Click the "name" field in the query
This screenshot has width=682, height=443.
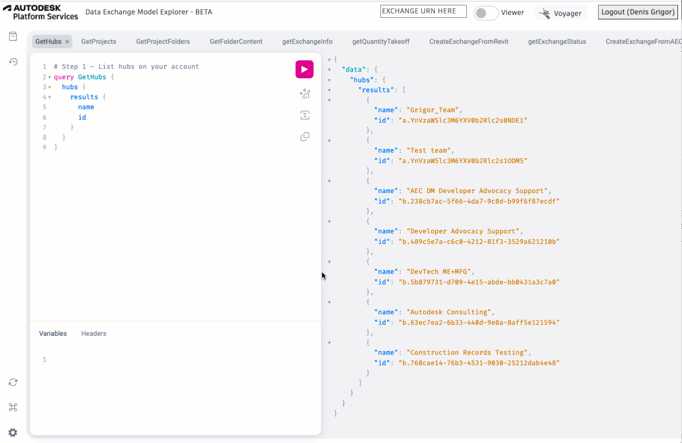pyautogui.click(x=86, y=107)
